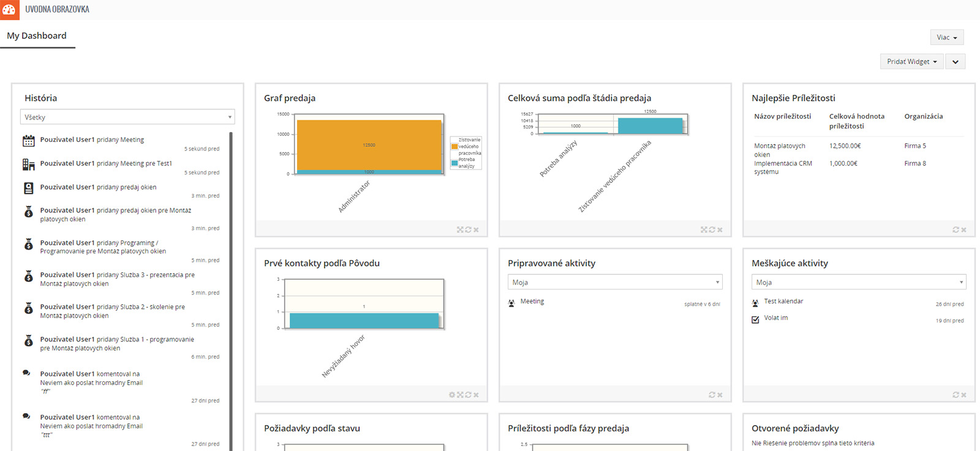Screen dimensions: 980x451
Task: Enlarge Celková suma podľa štádia predaja widget
Action: pos(704,230)
